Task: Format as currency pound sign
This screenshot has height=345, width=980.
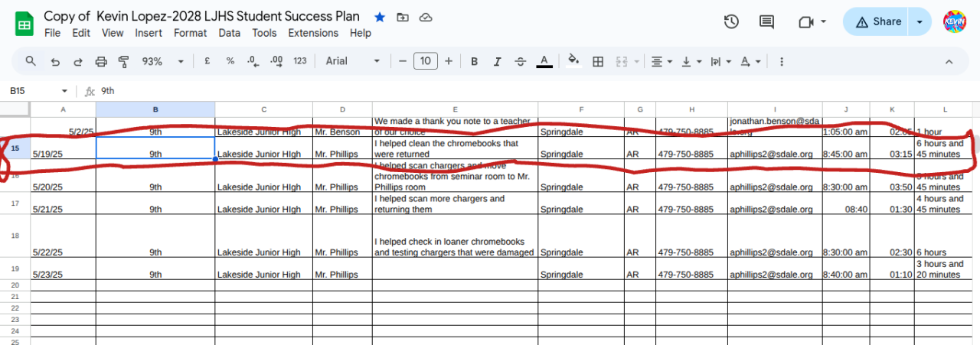Action: click(x=207, y=61)
